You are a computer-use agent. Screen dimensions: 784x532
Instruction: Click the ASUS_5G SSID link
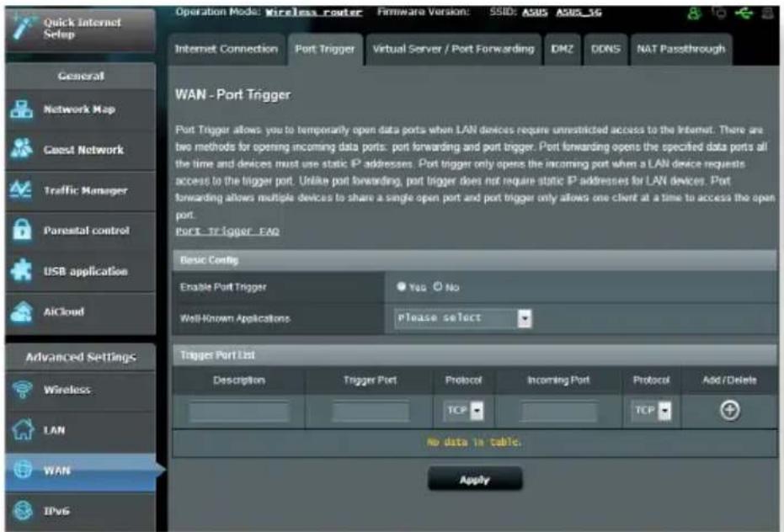[579, 12]
